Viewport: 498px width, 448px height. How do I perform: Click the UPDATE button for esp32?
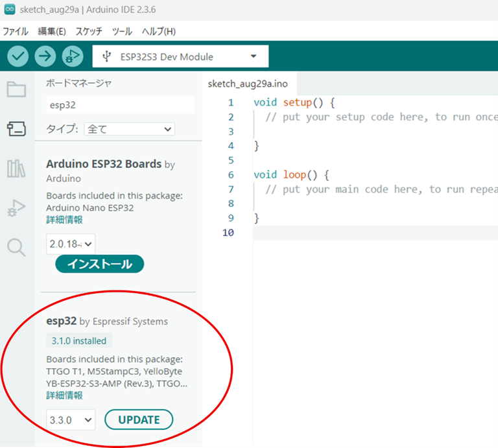click(x=139, y=419)
